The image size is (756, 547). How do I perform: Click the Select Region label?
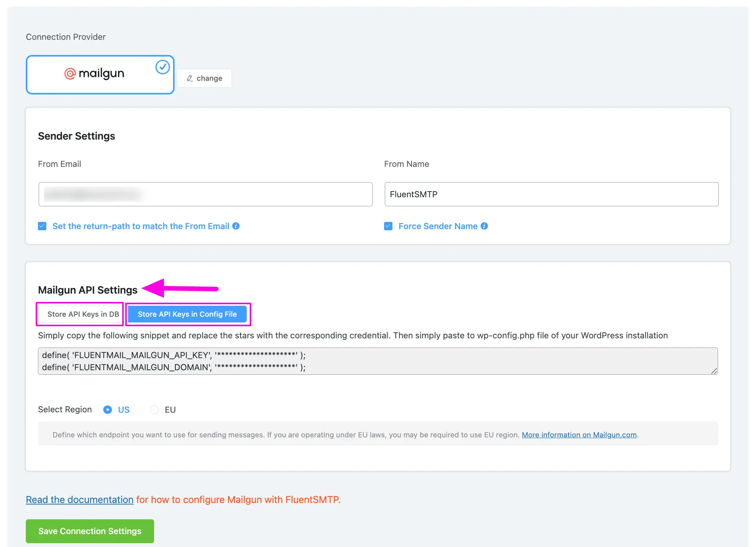(x=65, y=409)
